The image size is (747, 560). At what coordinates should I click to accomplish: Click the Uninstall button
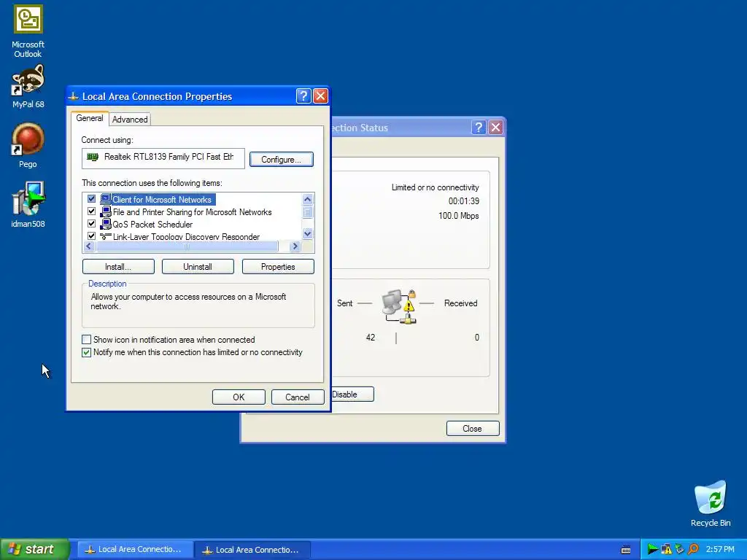click(198, 267)
